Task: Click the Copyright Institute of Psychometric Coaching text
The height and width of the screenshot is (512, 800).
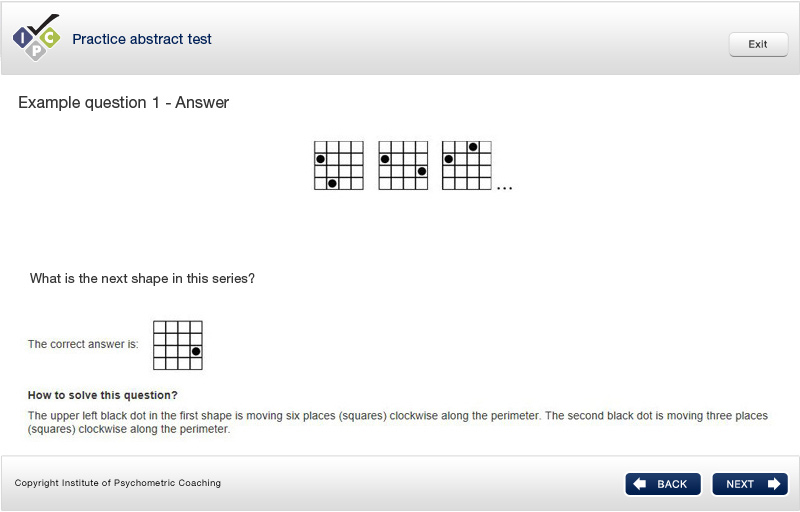Action: [118, 483]
